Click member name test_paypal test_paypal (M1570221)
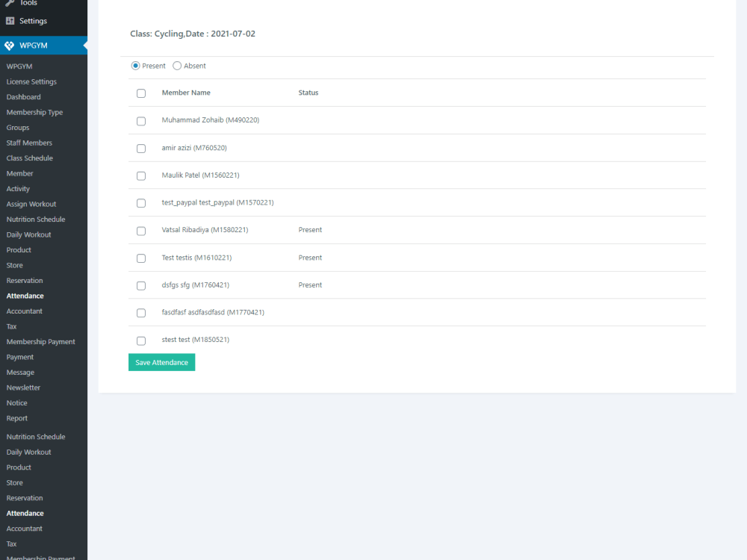This screenshot has width=747, height=560. coord(217,202)
